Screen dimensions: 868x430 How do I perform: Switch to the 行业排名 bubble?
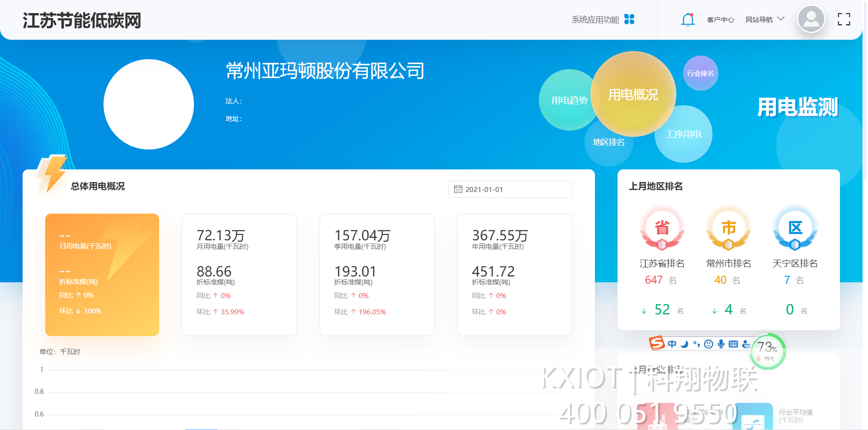click(700, 73)
